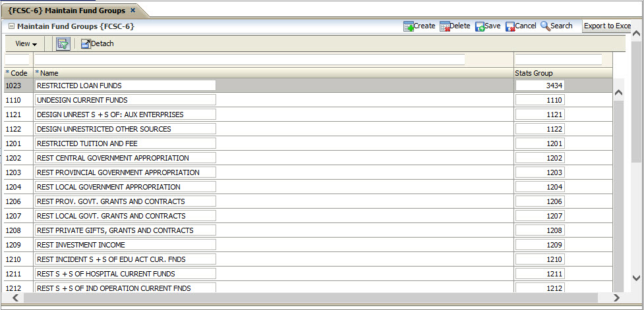Click the horizontal scrollbar right arrow
The image size is (644, 310).
616,298
